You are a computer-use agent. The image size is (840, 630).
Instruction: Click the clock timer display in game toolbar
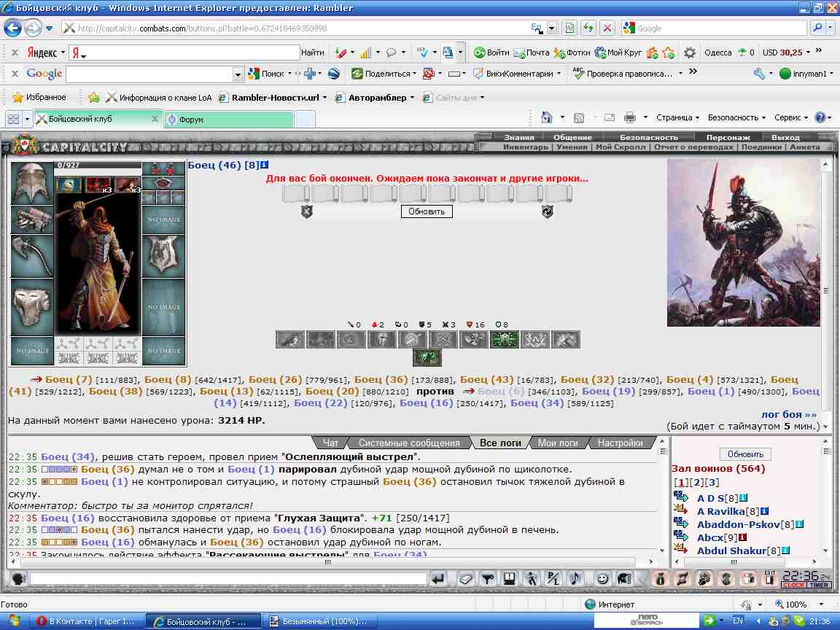[806, 578]
